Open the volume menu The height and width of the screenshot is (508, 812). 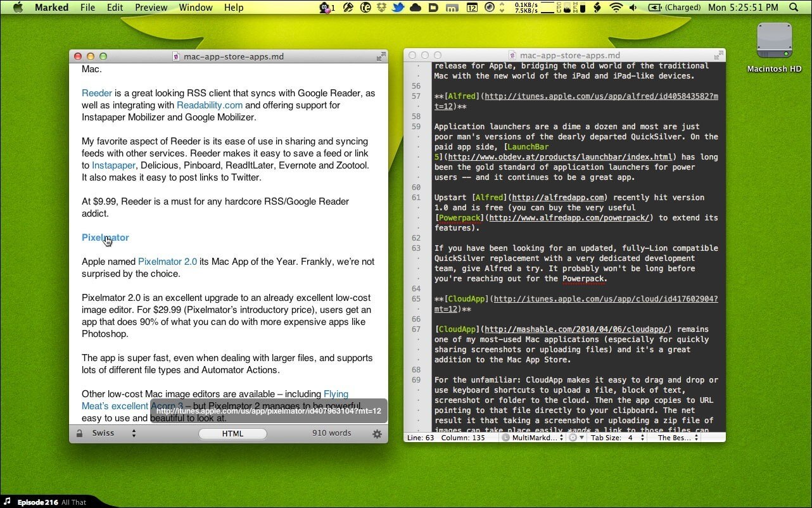point(632,8)
